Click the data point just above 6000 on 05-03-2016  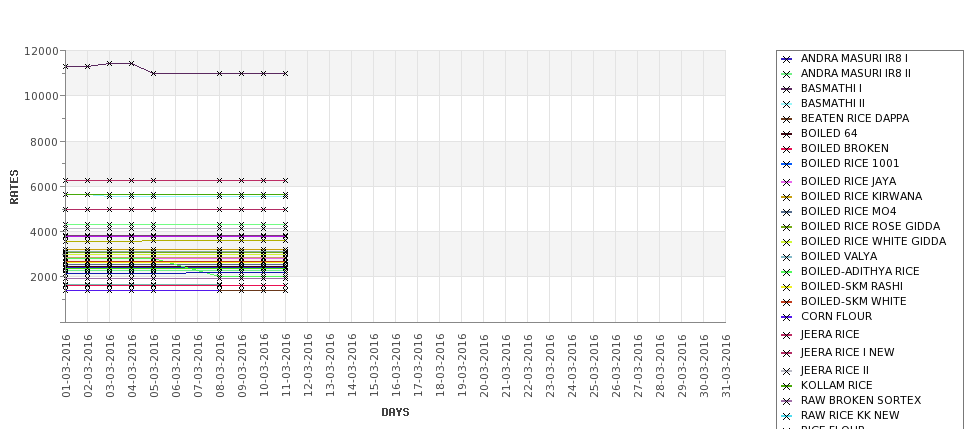pyautogui.click(x=154, y=180)
